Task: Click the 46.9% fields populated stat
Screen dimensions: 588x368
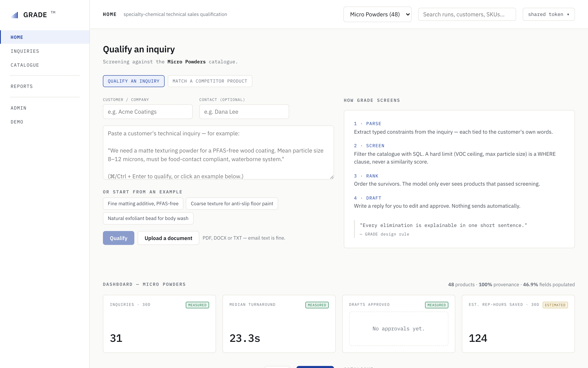Action: click(x=549, y=285)
